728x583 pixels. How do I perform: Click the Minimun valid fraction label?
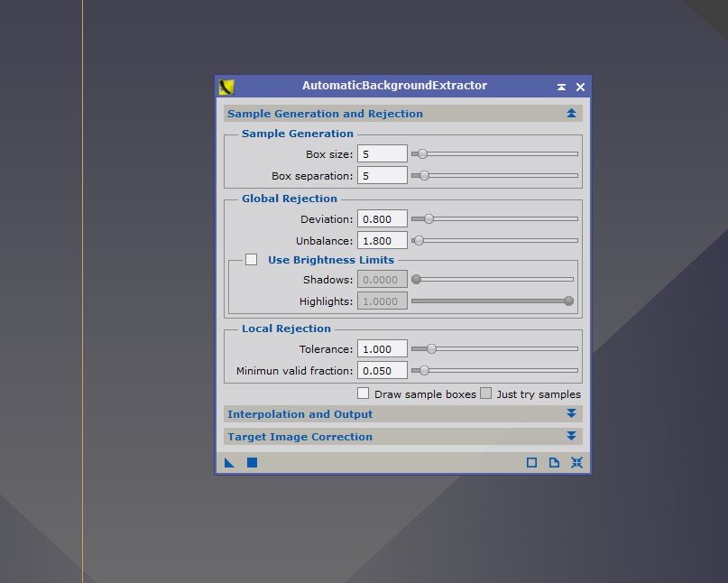(x=294, y=371)
